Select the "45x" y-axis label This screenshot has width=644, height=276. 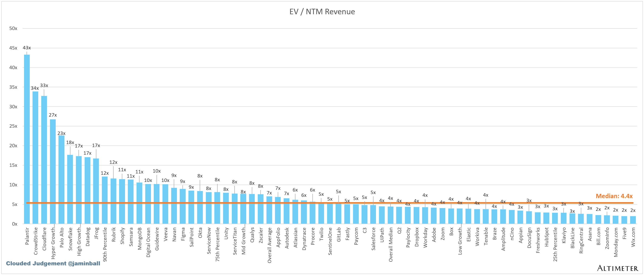tap(13, 48)
